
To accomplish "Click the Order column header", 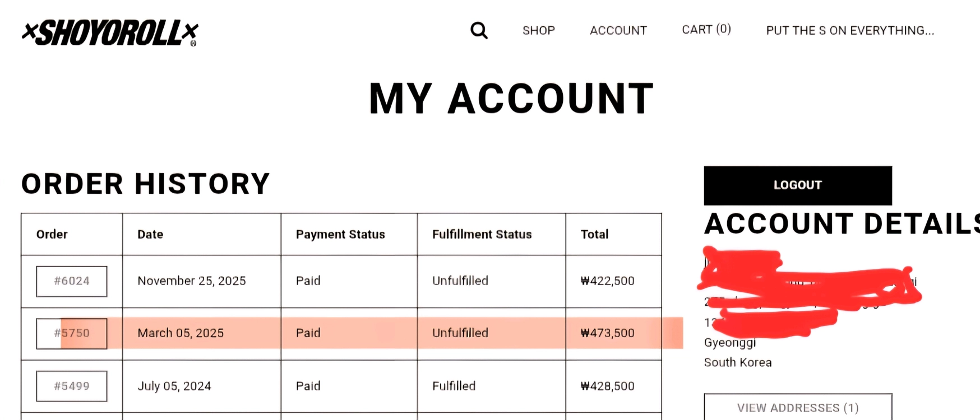I will [52, 234].
